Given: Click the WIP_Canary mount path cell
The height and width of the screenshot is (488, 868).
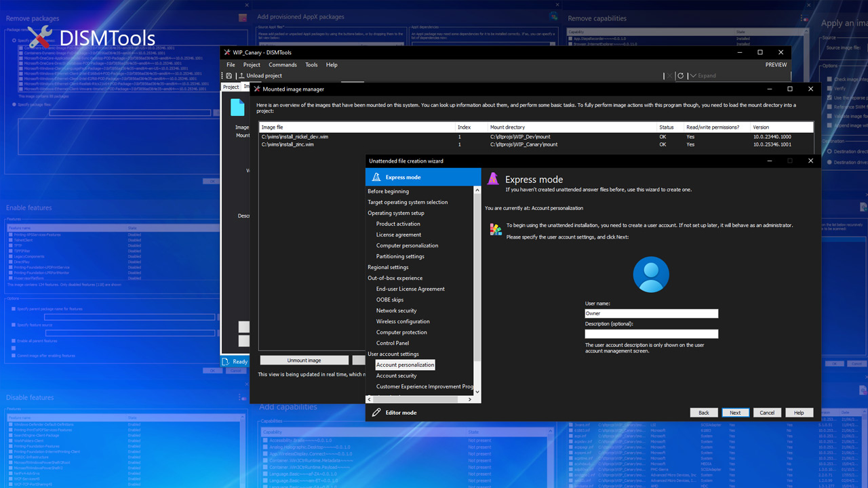Looking at the screenshot, I should tap(524, 144).
